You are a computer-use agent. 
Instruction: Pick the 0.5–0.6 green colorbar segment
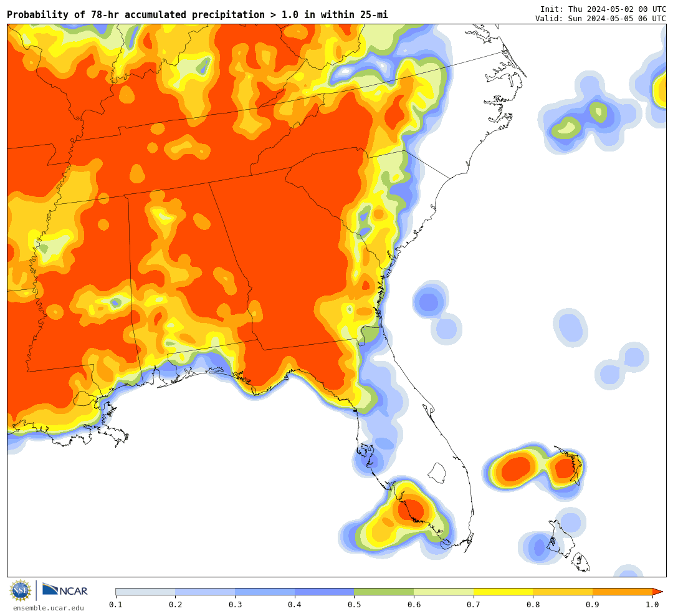pos(384,592)
